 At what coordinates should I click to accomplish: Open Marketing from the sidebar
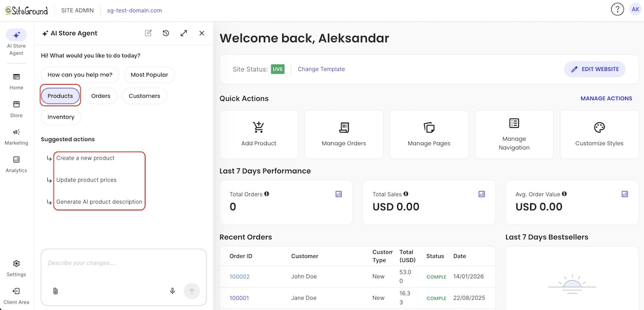[16, 137]
